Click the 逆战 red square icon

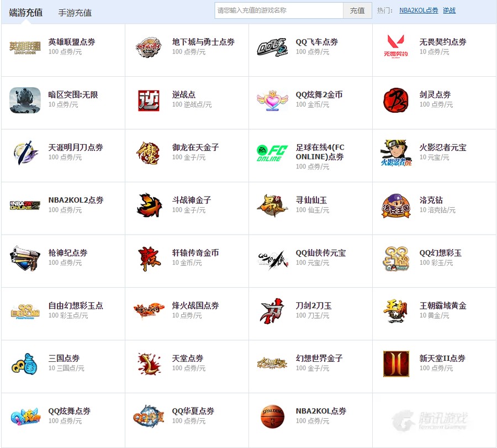[149, 101]
